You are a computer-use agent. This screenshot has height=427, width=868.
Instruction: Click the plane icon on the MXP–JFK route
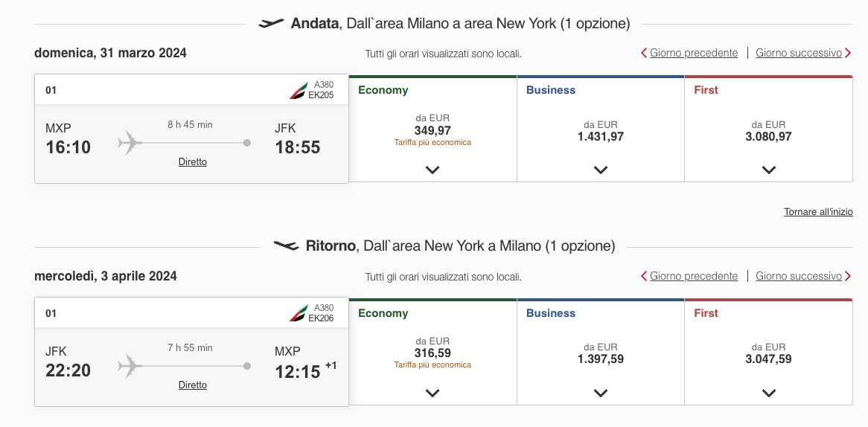tap(130, 143)
